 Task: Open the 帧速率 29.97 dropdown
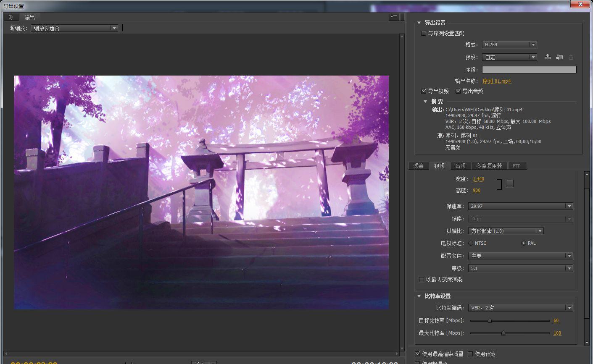(x=521, y=206)
